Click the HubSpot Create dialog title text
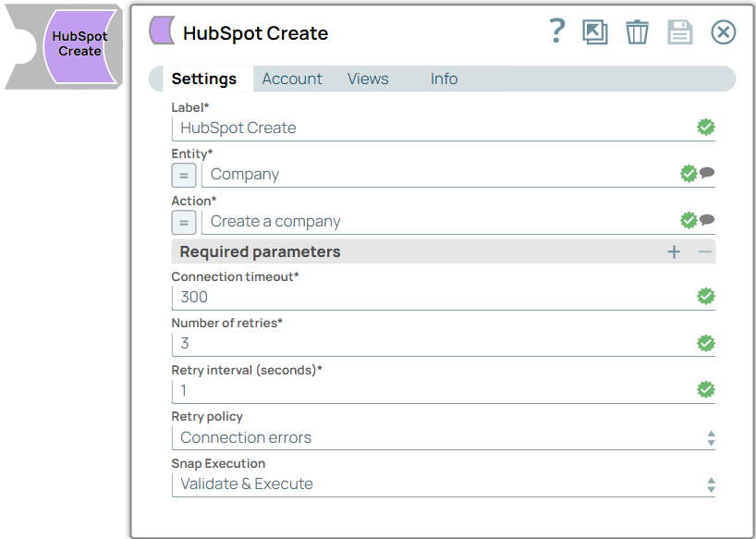 [255, 32]
